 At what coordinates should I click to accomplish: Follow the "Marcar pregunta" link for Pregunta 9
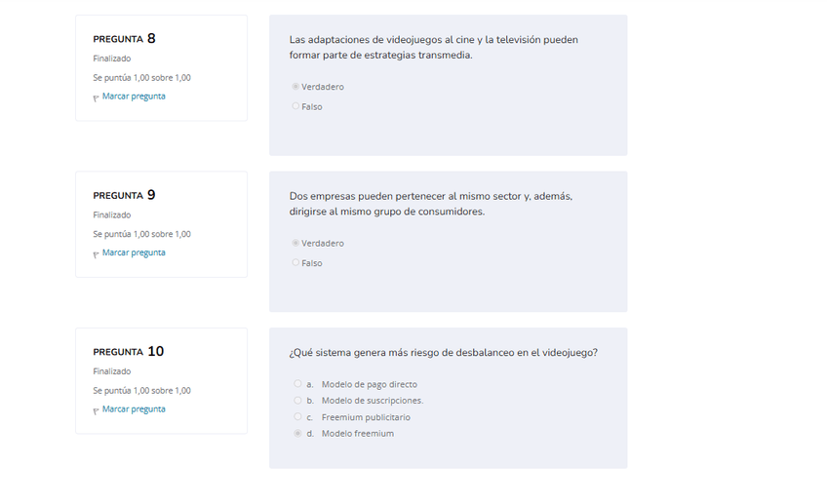pyautogui.click(x=134, y=252)
